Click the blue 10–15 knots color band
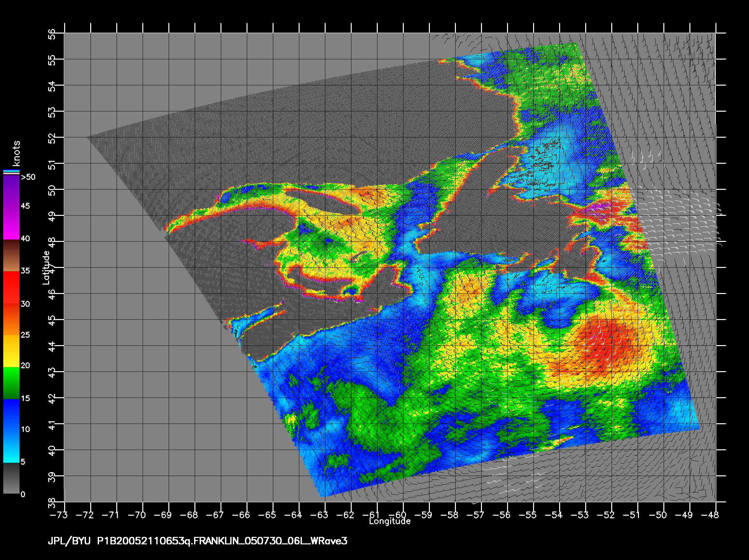Image resolution: width=749 pixels, height=560 pixels. [x=11, y=415]
